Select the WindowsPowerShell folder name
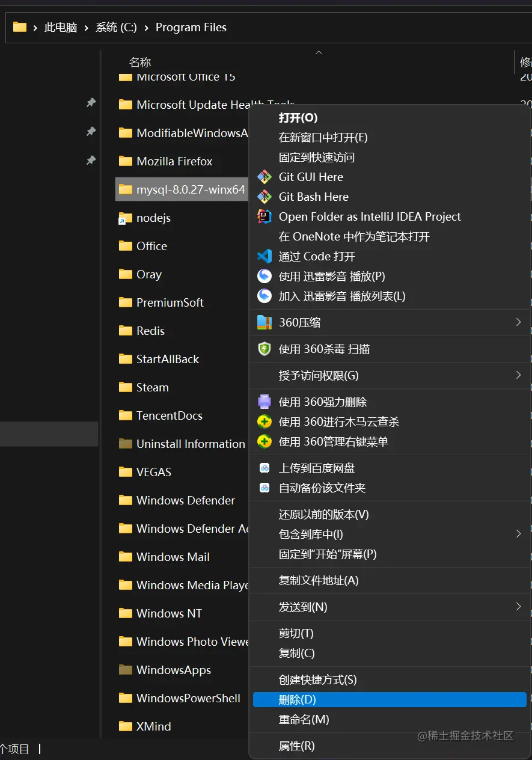The image size is (532, 760). point(189,698)
